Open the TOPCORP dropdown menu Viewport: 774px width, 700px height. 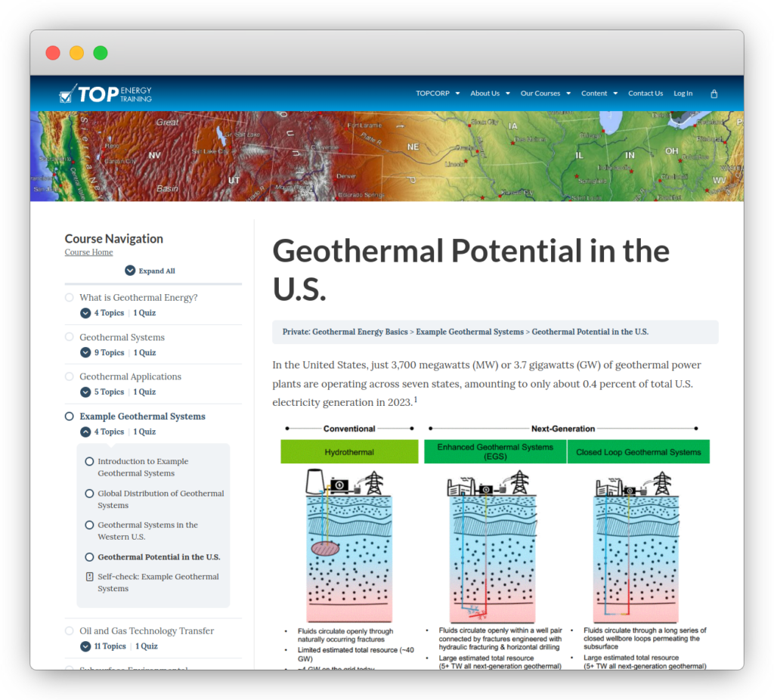click(438, 93)
